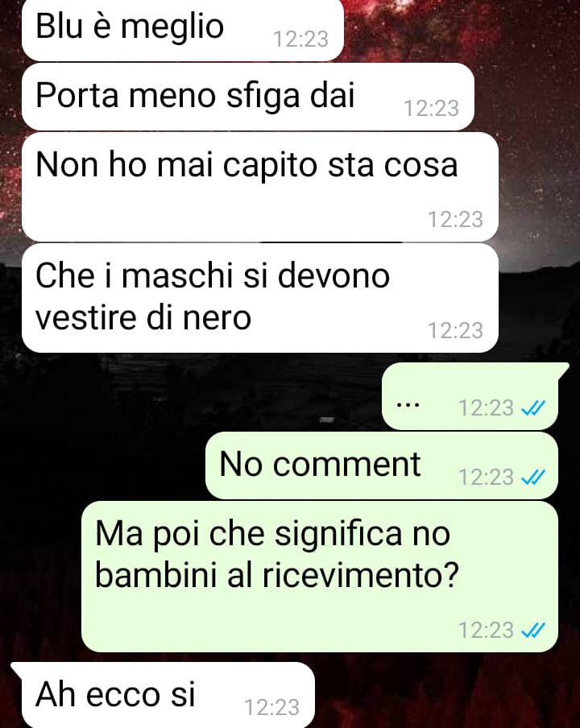This screenshot has width=580, height=728.
Task: Tap message 'Ma poi che significa no bambini al ricevimento?'
Action: tap(320, 576)
